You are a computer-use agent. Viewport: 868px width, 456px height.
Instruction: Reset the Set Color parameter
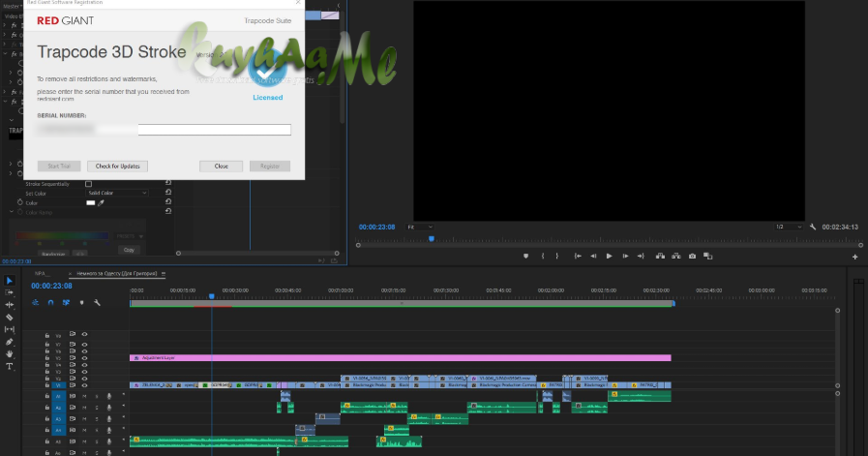tap(168, 193)
